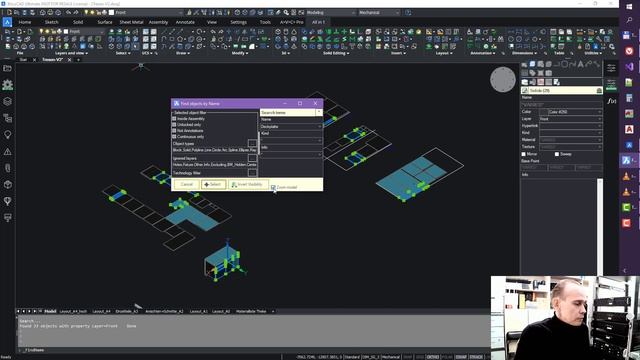Viewport: 640px width, 360px height.
Task: Click the Windows Start button
Action: coord(629,7)
